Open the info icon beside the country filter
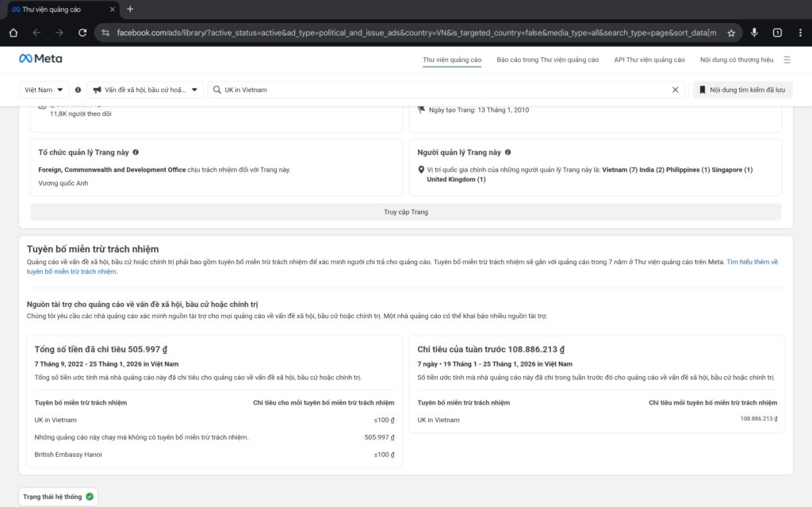Screen dimensions: 812x507 (x=77, y=89)
